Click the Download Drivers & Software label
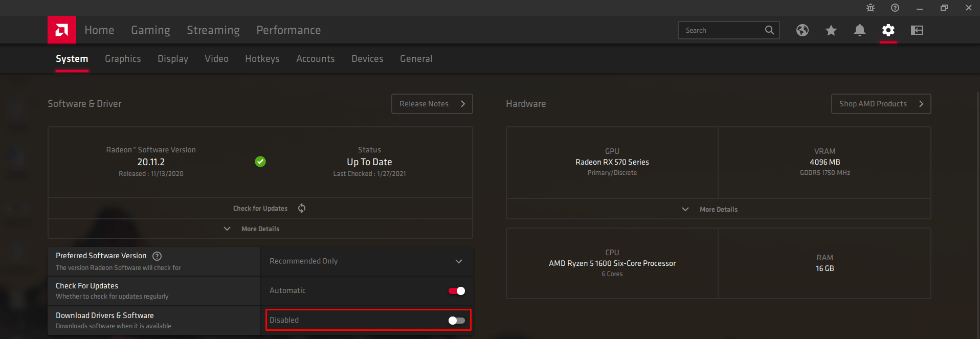The width and height of the screenshot is (980, 339). click(x=105, y=315)
